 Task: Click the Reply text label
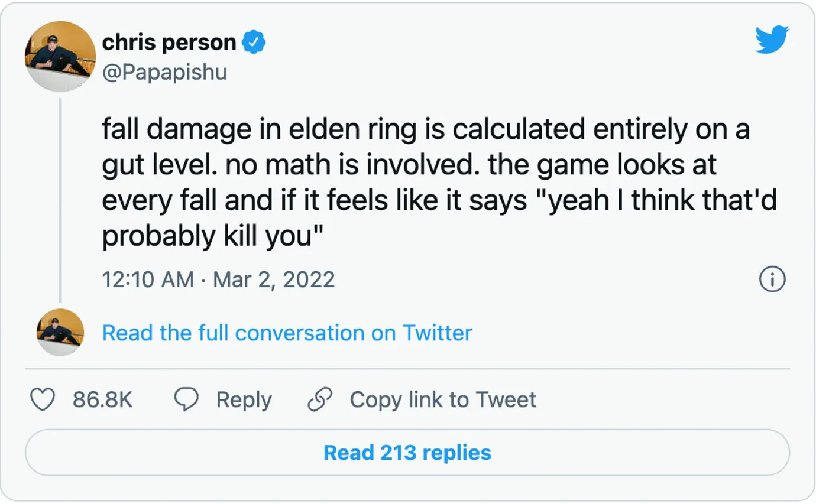(244, 401)
